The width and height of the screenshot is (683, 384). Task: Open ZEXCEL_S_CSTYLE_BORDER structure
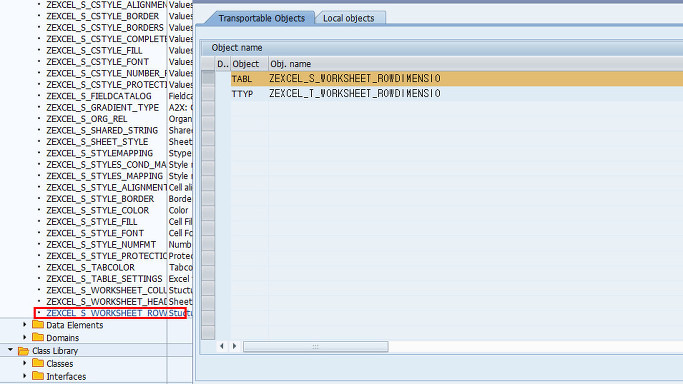[102, 16]
